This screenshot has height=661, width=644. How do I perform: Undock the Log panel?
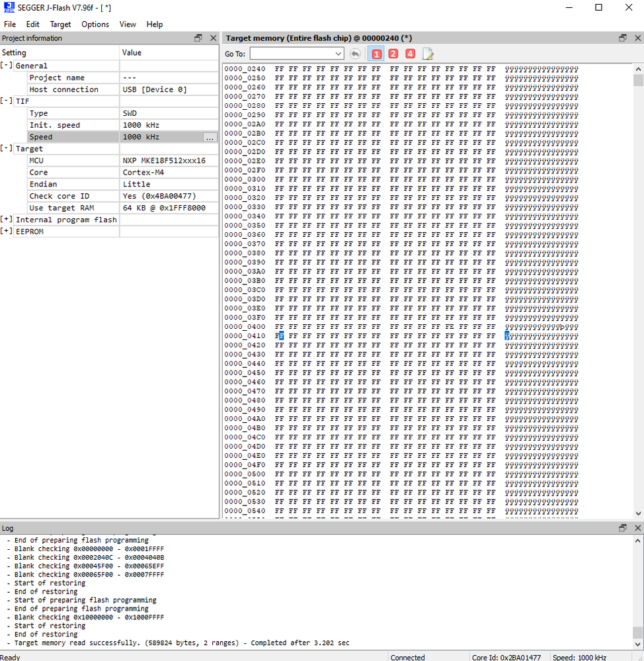click(x=623, y=528)
